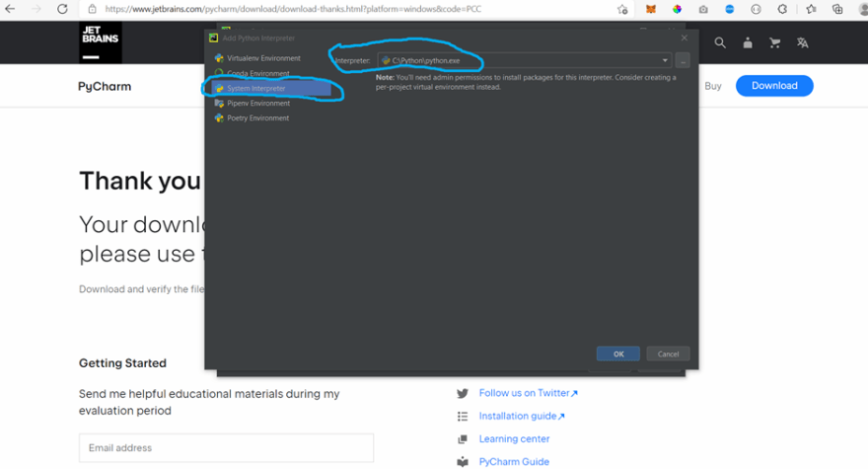
Task: Open the JetBrains site search
Action: tap(720, 42)
